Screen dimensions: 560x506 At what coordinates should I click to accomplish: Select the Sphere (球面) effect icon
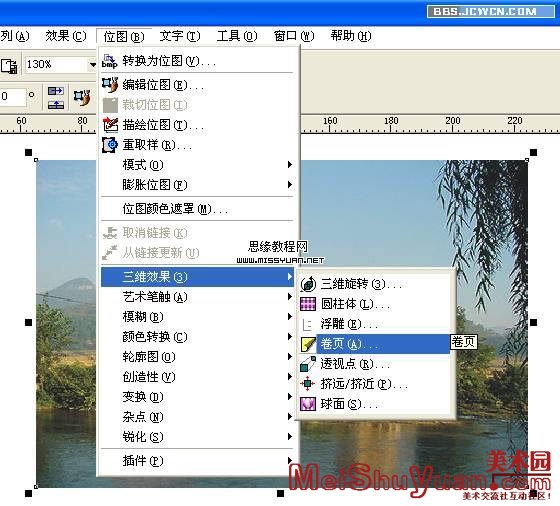308,404
